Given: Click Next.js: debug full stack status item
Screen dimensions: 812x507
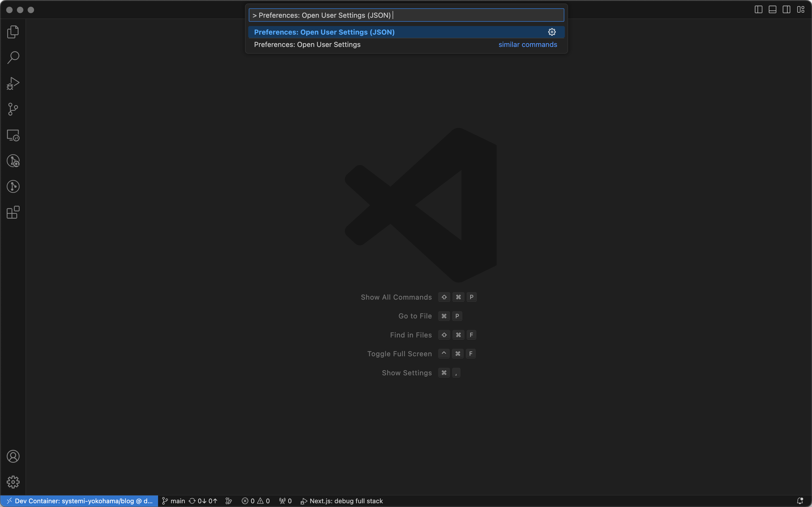Looking at the screenshot, I should click(x=341, y=501).
